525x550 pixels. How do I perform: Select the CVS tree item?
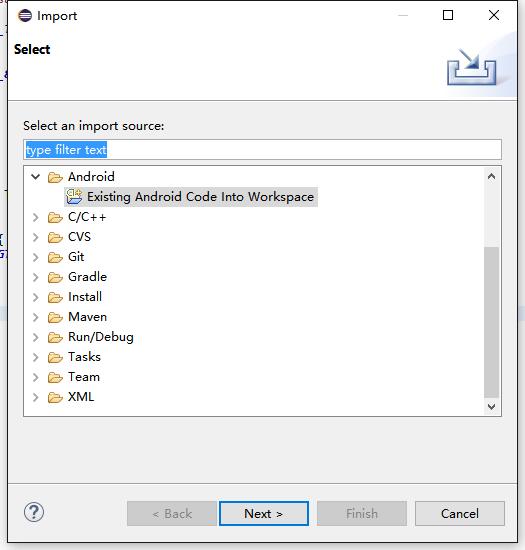click(x=79, y=237)
